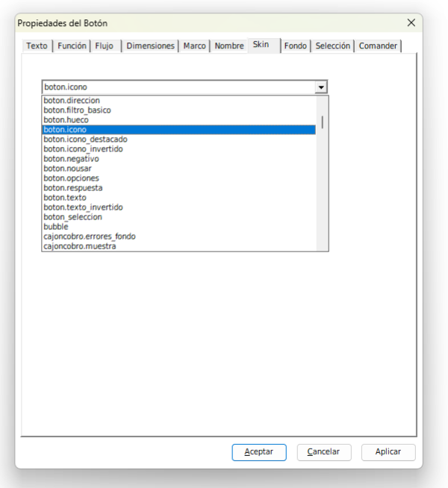Collapse the skin combo box arrow
Image resolution: width=448 pixels, height=488 pixels.
(321, 87)
